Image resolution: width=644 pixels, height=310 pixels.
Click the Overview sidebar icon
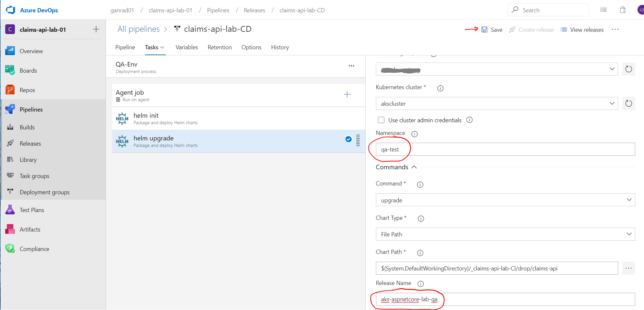10,51
